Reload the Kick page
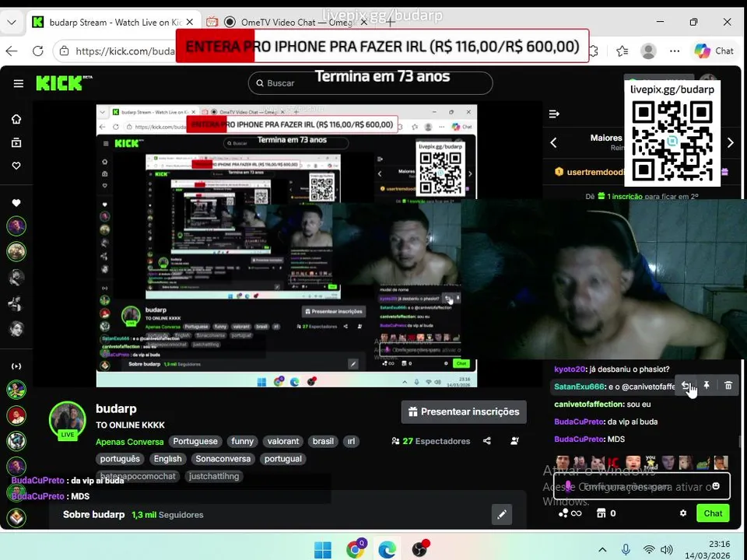 tap(37, 51)
